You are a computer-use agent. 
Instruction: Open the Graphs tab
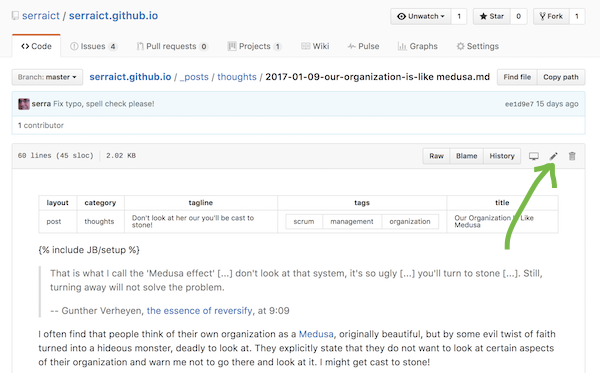(417, 46)
